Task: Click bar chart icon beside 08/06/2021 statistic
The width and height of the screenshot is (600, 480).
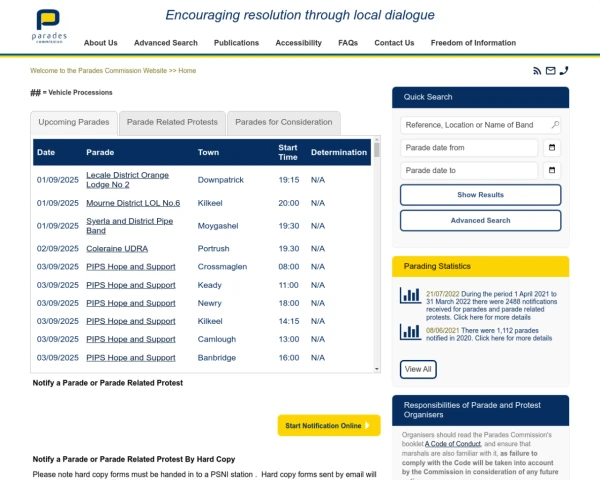Action: pyautogui.click(x=410, y=331)
